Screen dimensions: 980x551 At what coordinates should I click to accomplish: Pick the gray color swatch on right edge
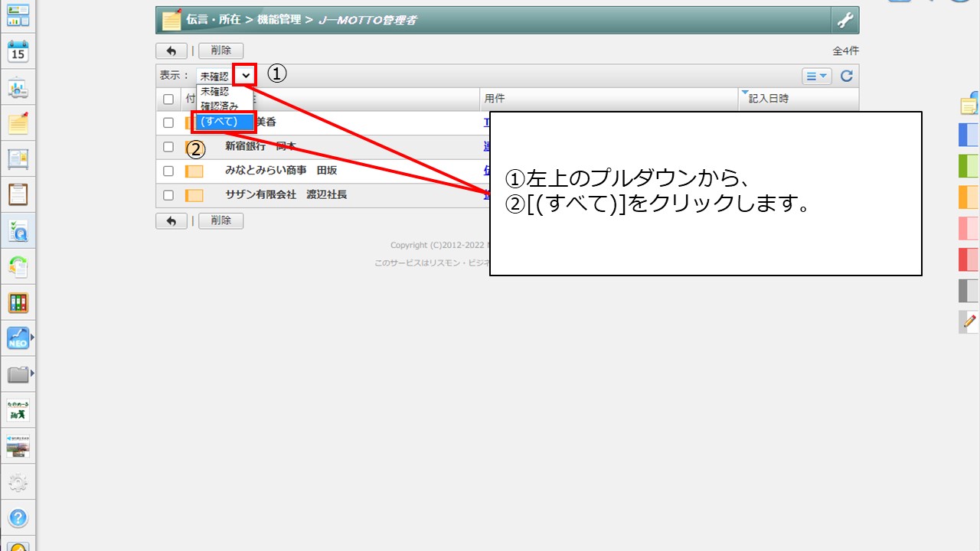pos(969,291)
